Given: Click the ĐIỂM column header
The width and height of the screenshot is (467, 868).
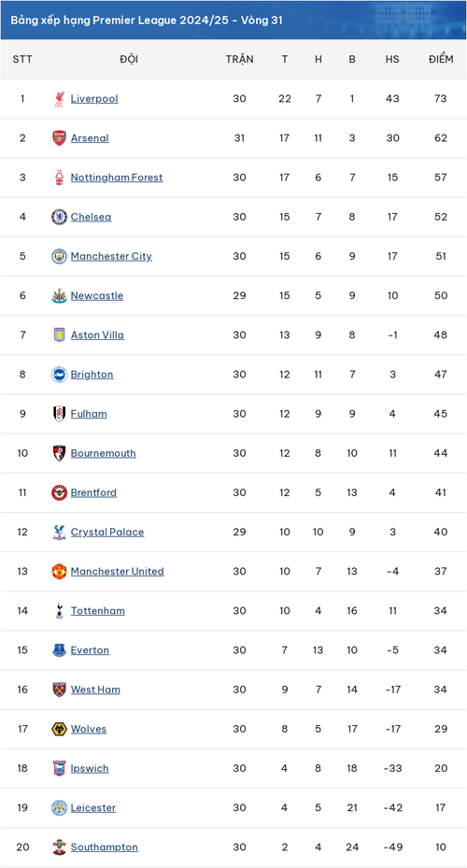Looking at the screenshot, I should coord(441,59).
